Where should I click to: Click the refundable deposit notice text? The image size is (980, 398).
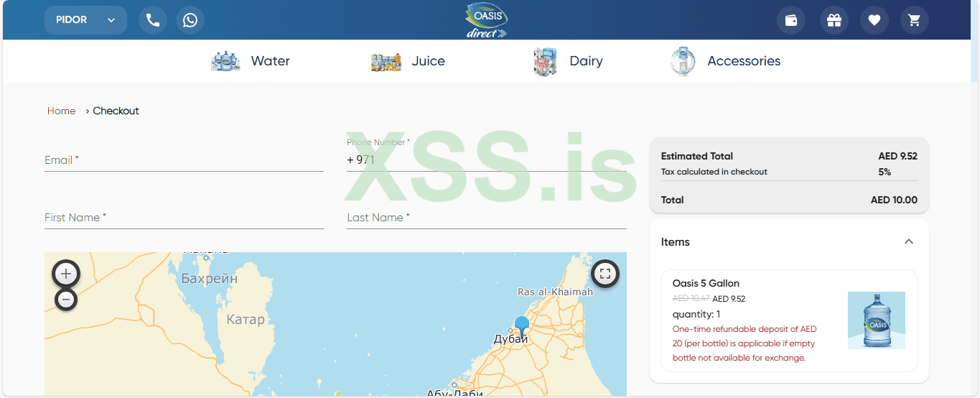click(x=745, y=343)
